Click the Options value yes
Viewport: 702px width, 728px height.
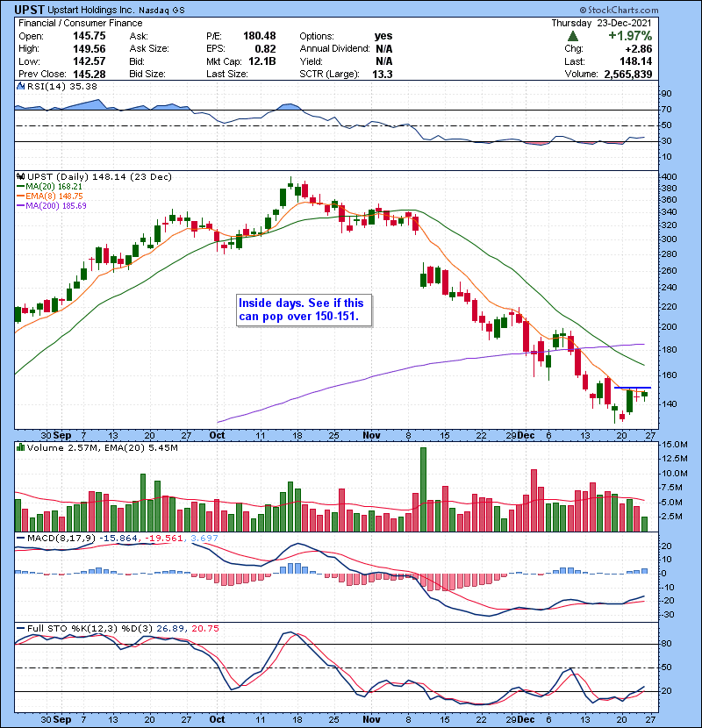tap(383, 36)
